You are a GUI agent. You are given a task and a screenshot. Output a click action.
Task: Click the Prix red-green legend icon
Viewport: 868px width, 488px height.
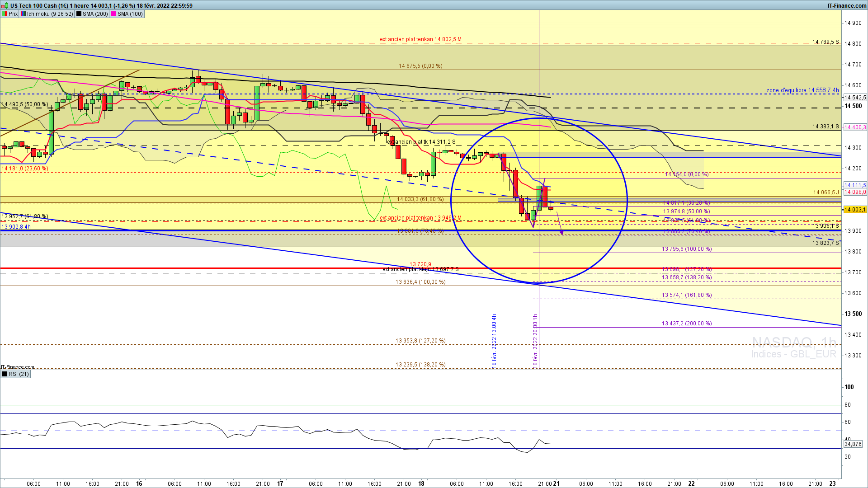pos(5,14)
